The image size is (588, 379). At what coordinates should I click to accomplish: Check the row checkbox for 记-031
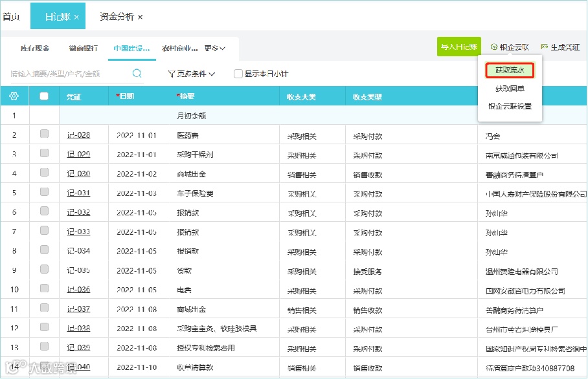[44, 191]
